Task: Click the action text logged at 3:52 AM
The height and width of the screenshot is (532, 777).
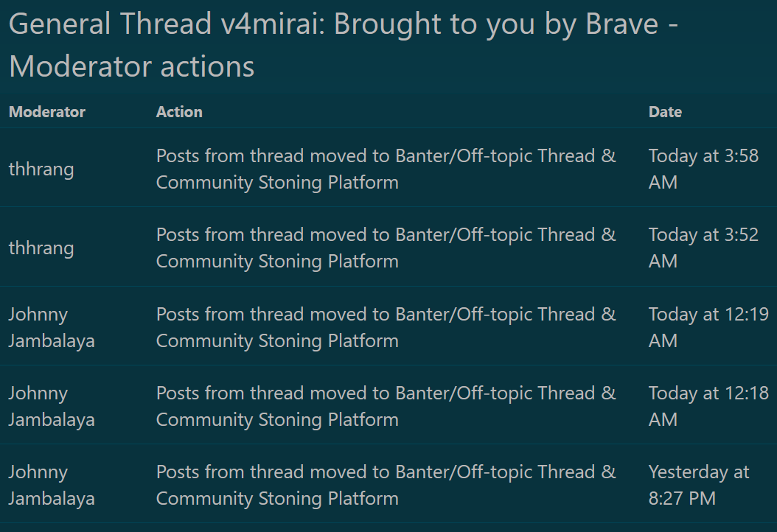Action: click(x=386, y=248)
